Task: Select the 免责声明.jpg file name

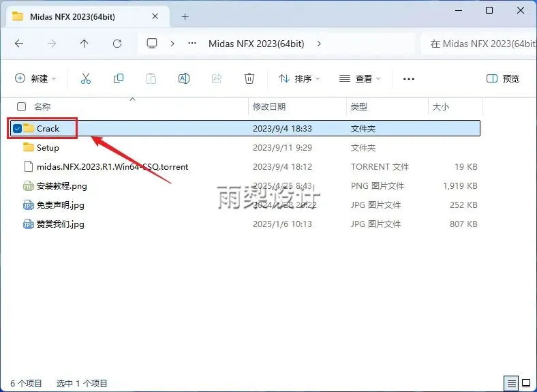Action: point(60,205)
